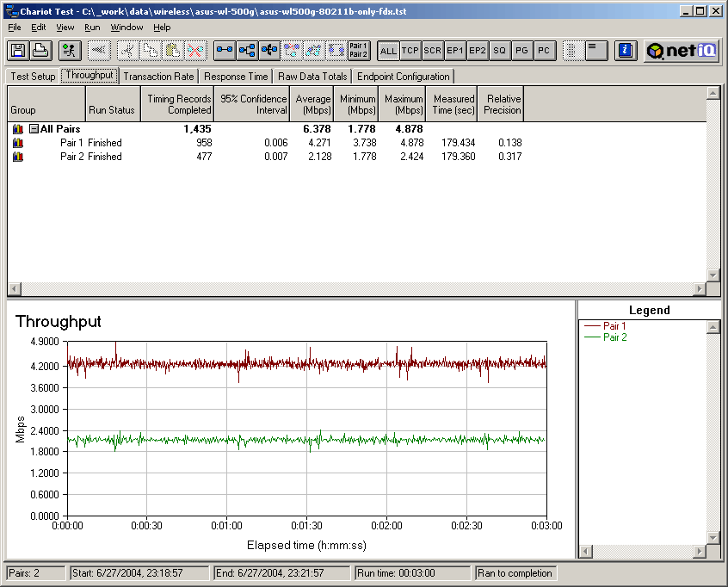The image size is (728, 587).
Task: Click the Print toolbar icon
Action: coord(40,51)
